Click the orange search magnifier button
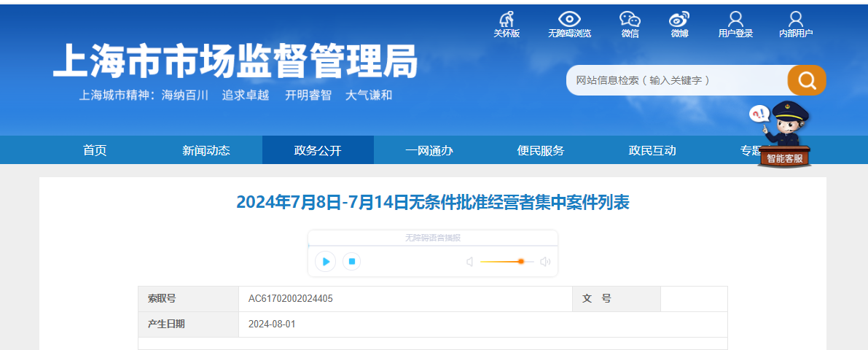The image size is (868, 350). pos(806,80)
